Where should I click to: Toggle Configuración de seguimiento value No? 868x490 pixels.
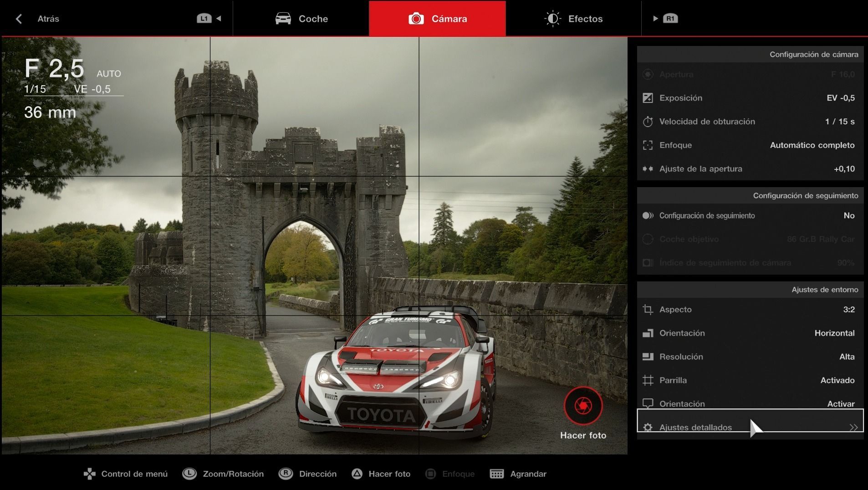[x=848, y=215]
